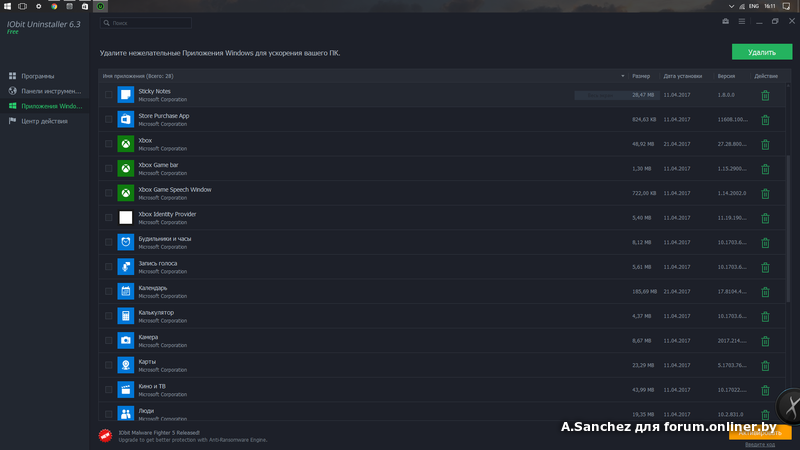Show hidden system tray icons chevron
The width and height of the screenshot is (800, 450).
click(x=731, y=6)
